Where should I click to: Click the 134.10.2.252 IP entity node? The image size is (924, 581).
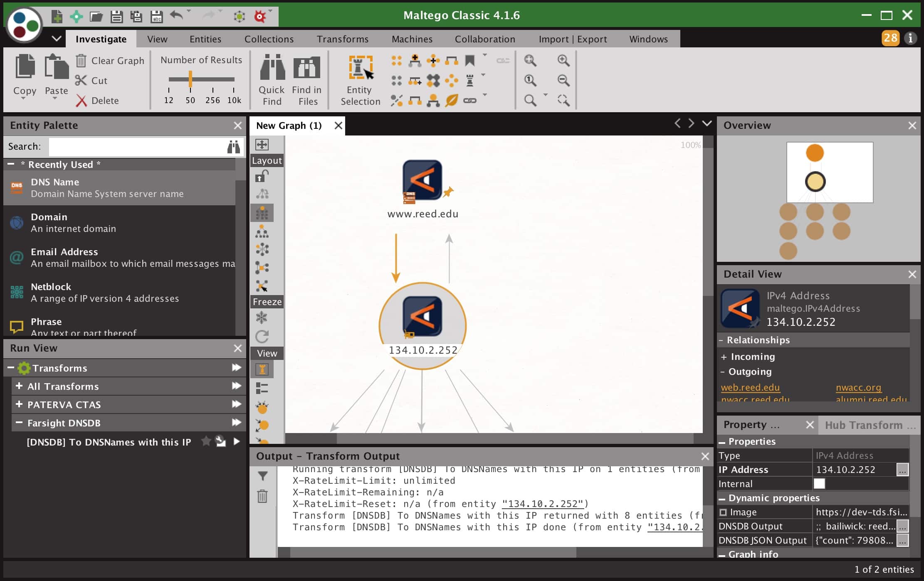pyautogui.click(x=422, y=326)
